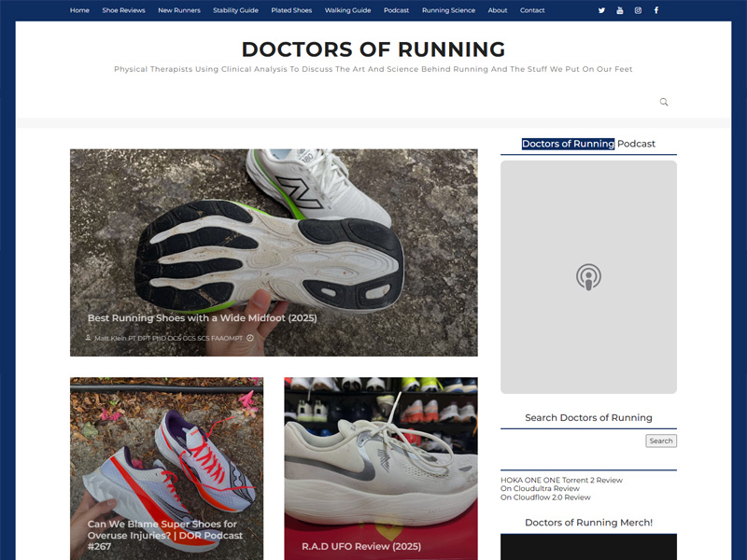The width and height of the screenshot is (747, 560).
Task: Open the Stability Guide menu
Action: coord(234,10)
